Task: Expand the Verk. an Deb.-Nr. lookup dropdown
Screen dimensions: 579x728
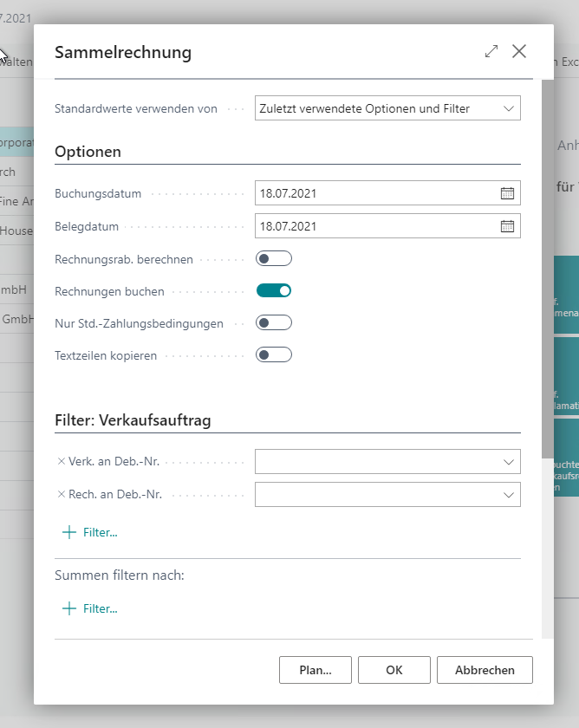Action: (509, 462)
